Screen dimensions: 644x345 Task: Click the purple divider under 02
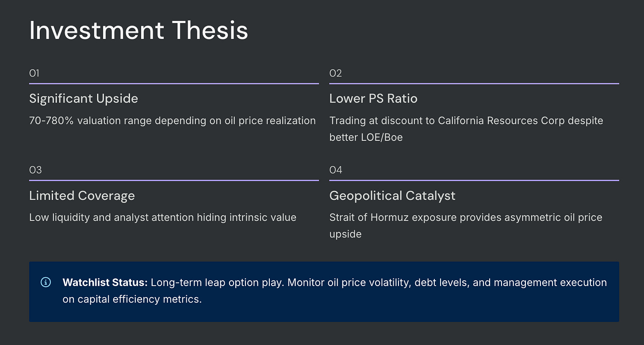(x=474, y=83)
